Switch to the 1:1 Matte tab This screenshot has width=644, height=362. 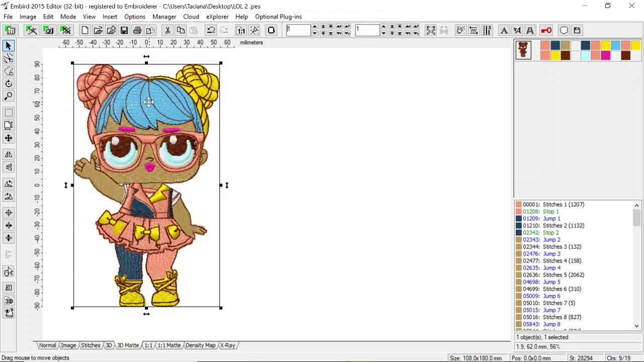[169, 345]
